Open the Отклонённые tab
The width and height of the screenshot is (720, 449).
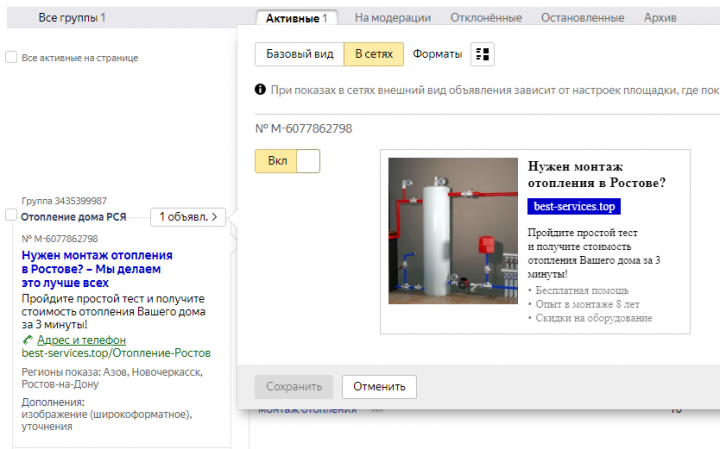coord(486,18)
